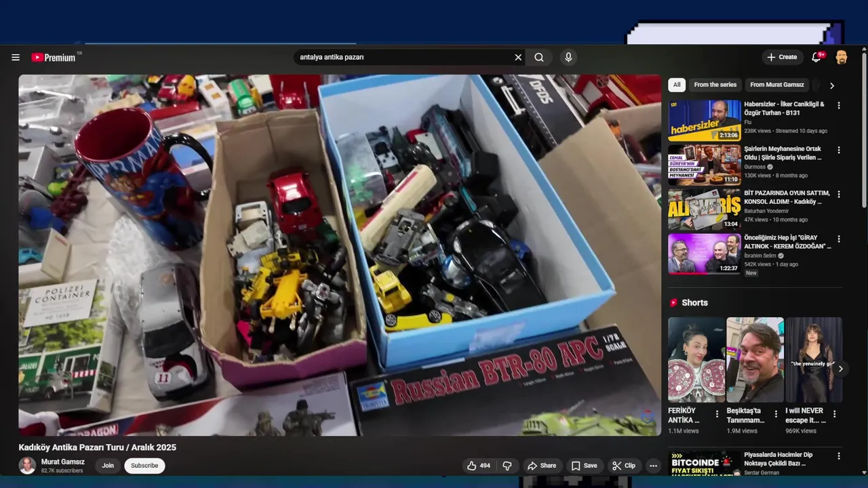Start voice search with microphone

click(568, 58)
